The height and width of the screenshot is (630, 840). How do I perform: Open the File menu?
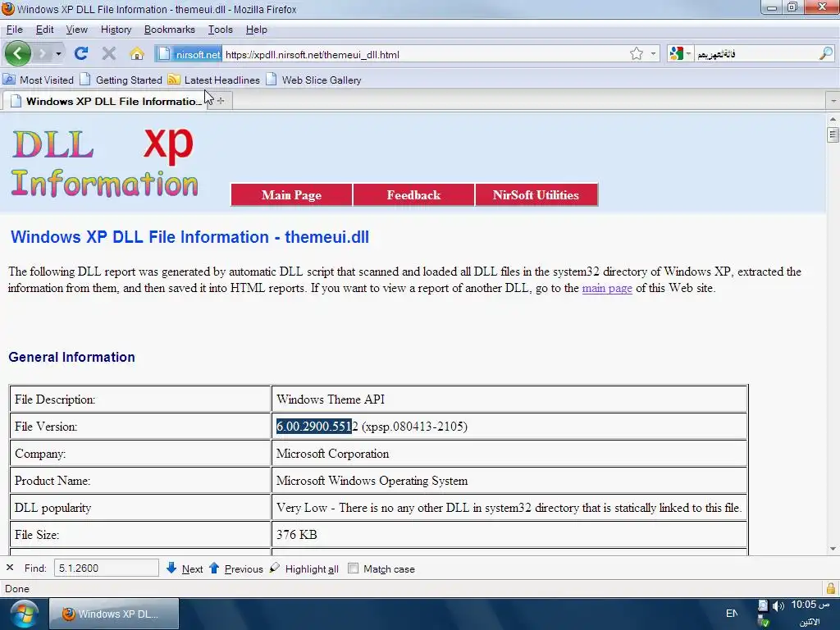15,30
